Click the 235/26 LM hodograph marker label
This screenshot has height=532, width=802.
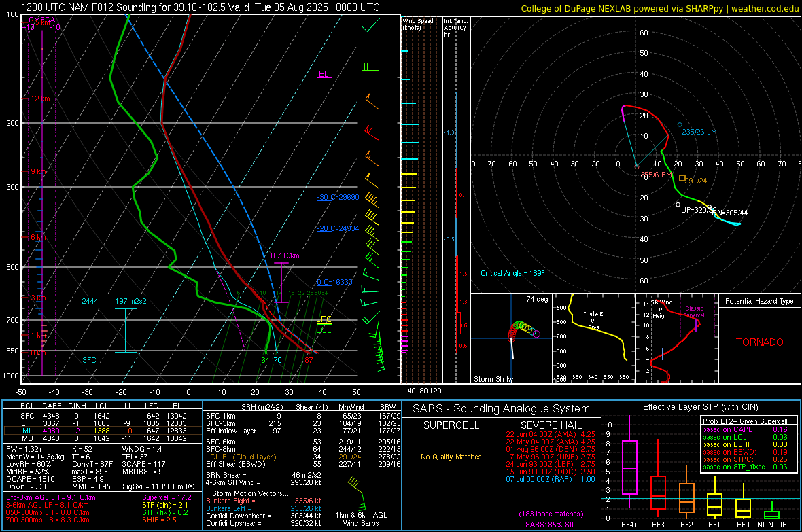(x=699, y=132)
